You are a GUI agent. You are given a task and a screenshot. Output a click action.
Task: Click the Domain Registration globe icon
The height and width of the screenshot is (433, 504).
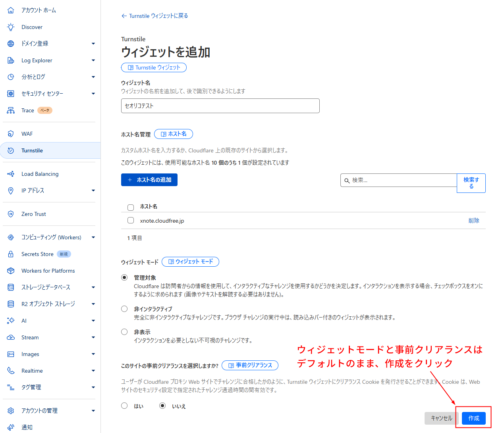[x=11, y=44]
